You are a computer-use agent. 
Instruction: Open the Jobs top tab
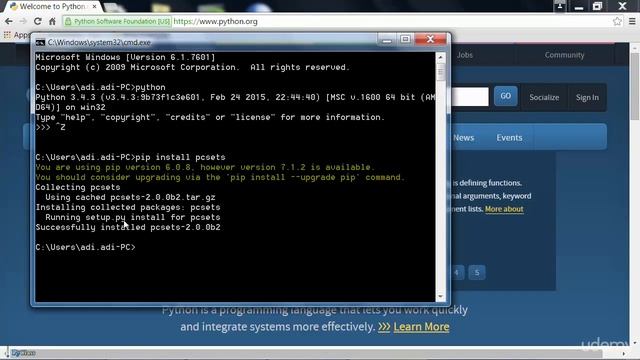pos(465,55)
